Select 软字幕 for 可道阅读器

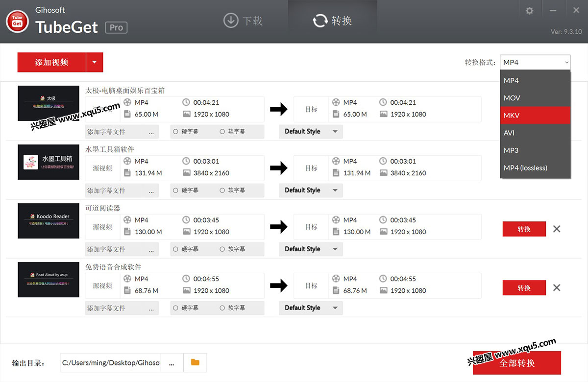(x=232, y=249)
